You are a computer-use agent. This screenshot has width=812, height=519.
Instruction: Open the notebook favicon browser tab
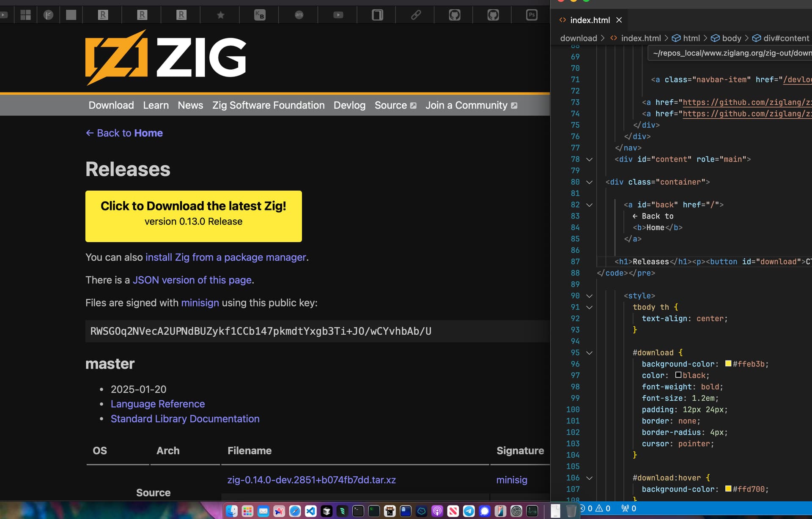tap(377, 15)
